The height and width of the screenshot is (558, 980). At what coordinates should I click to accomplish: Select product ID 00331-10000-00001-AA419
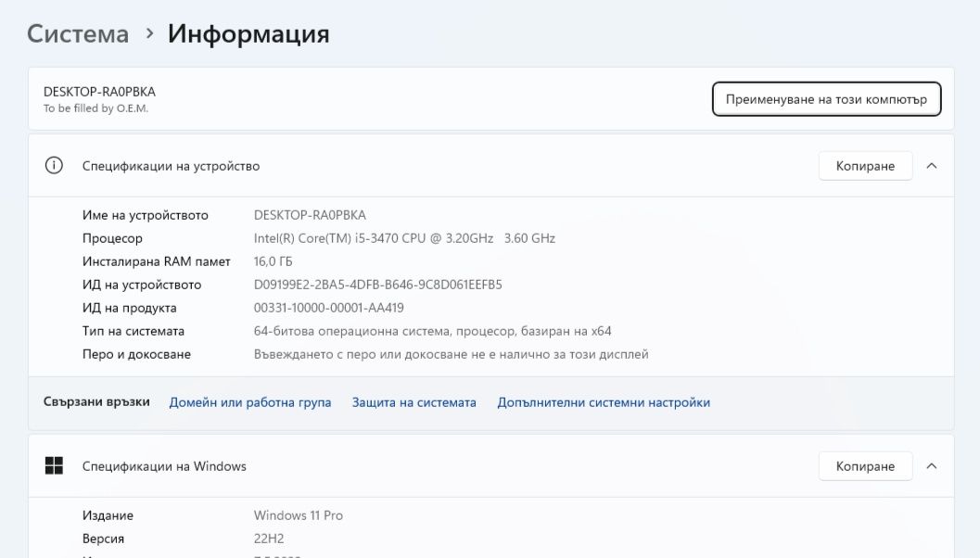click(329, 308)
